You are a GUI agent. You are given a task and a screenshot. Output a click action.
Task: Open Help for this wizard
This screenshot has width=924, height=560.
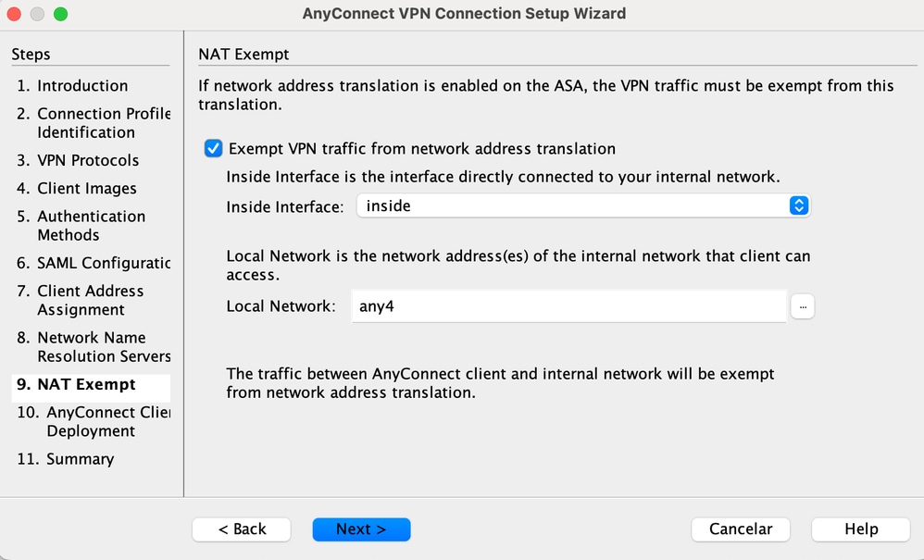(860, 529)
